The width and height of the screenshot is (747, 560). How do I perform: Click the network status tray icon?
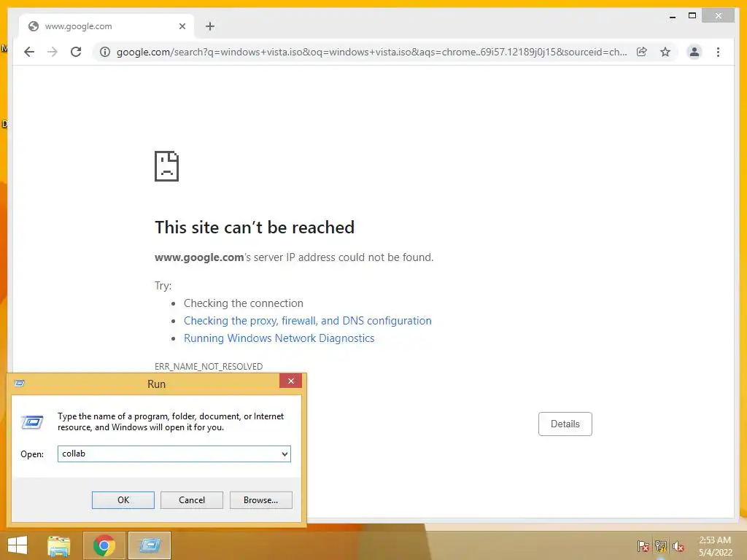point(661,545)
